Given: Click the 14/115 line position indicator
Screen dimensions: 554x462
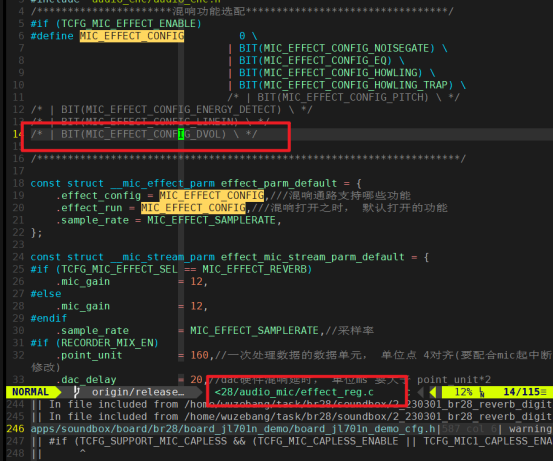Looking at the screenshot, I should click(521, 392).
